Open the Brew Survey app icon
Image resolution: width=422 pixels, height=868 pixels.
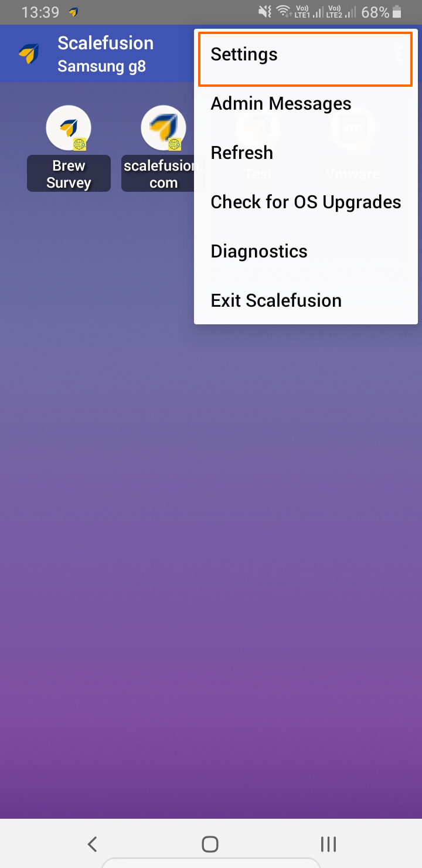pos(69,128)
